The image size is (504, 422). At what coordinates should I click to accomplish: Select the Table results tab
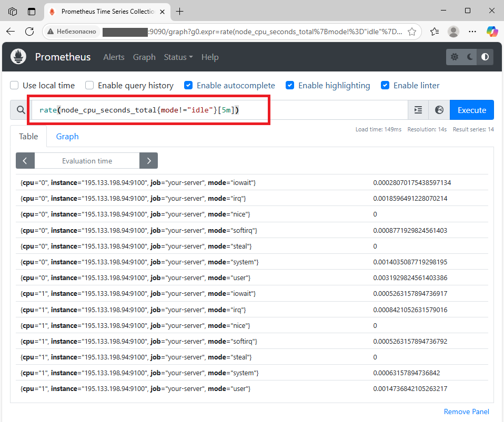[x=28, y=137]
